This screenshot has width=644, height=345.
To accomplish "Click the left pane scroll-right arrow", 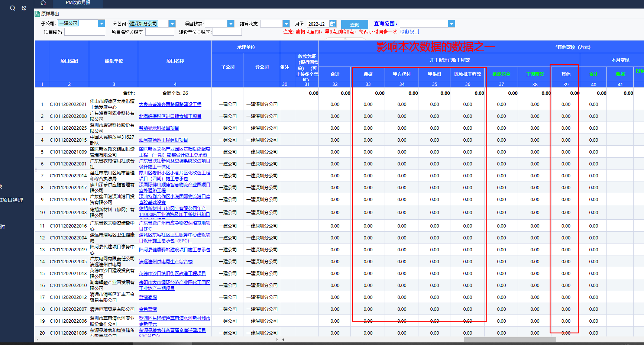I will click(x=277, y=339).
